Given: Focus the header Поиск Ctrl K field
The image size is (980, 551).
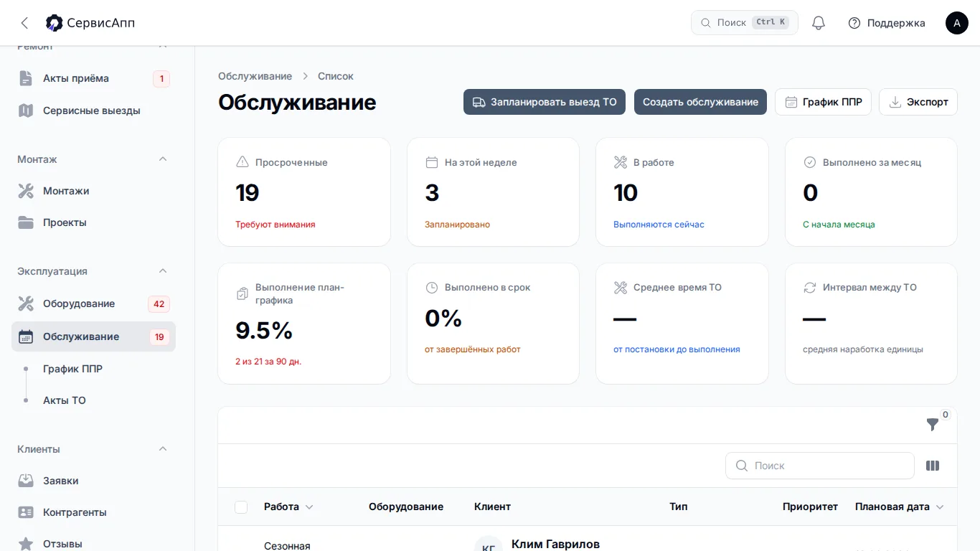Looking at the screenshot, I should pos(745,23).
